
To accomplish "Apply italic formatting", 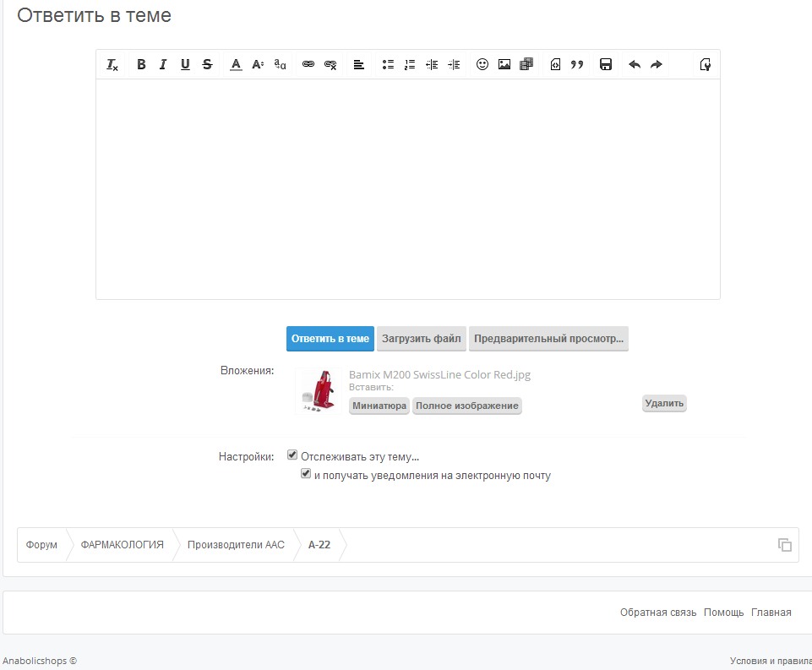I will 163,64.
